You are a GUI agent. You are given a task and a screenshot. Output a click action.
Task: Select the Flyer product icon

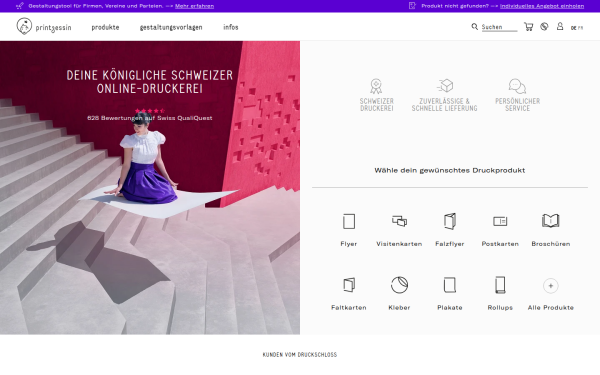click(349, 221)
